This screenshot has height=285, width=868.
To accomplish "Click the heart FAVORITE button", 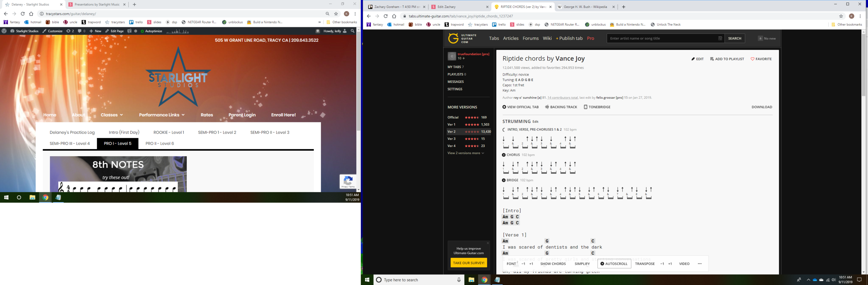I will pyautogui.click(x=761, y=59).
